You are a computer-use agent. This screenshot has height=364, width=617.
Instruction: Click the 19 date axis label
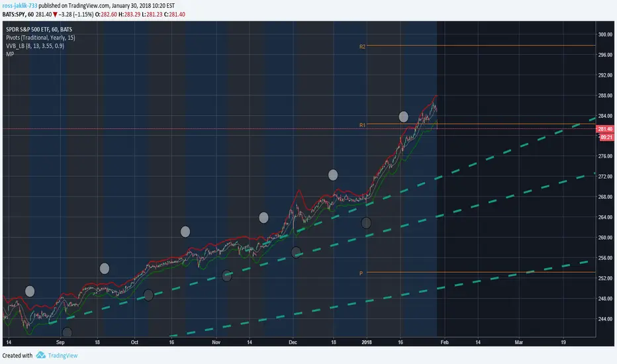click(x=563, y=342)
